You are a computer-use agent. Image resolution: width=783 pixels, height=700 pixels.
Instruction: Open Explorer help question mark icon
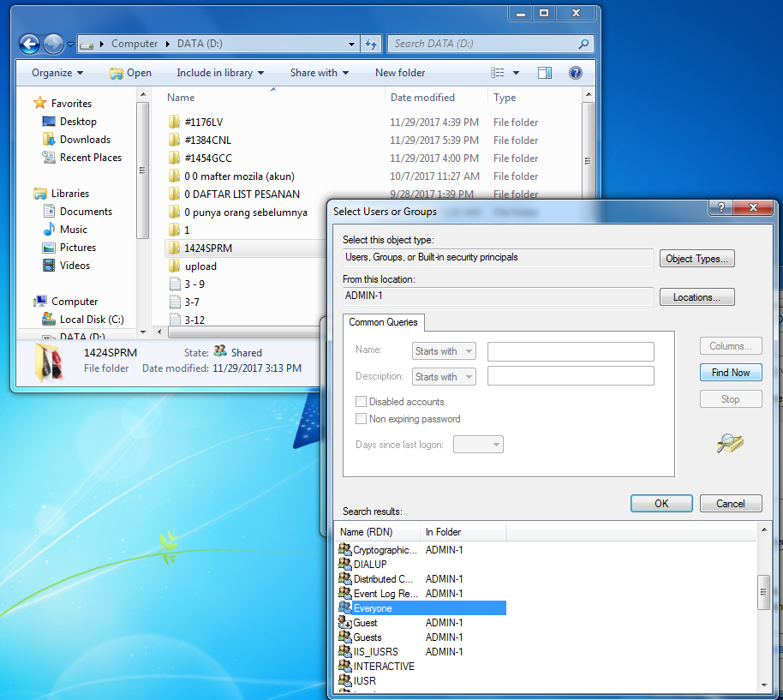576,73
